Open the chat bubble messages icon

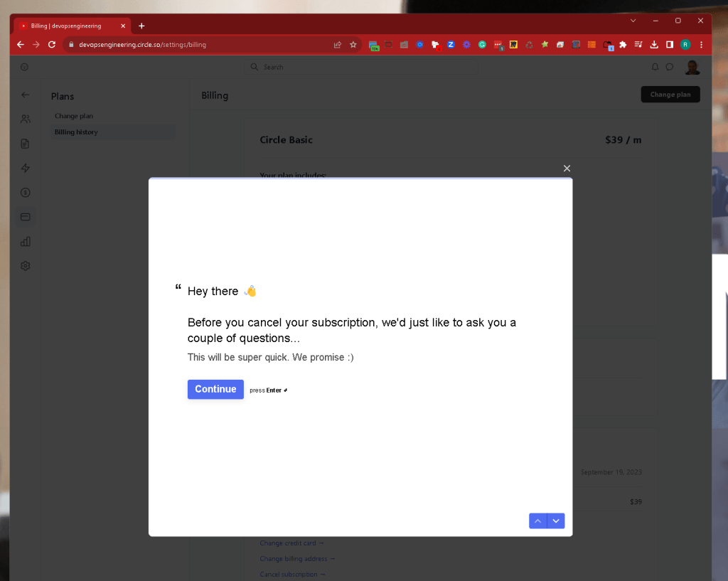(670, 67)
